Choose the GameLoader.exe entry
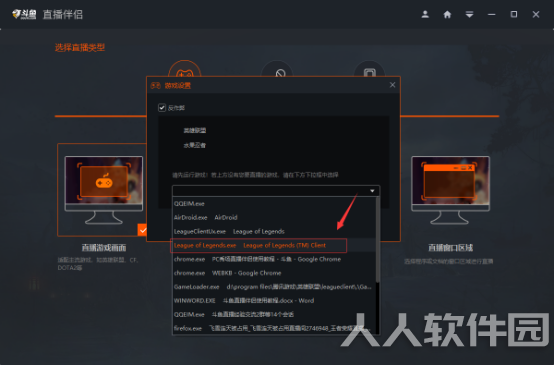 click(x=274, y=287)
